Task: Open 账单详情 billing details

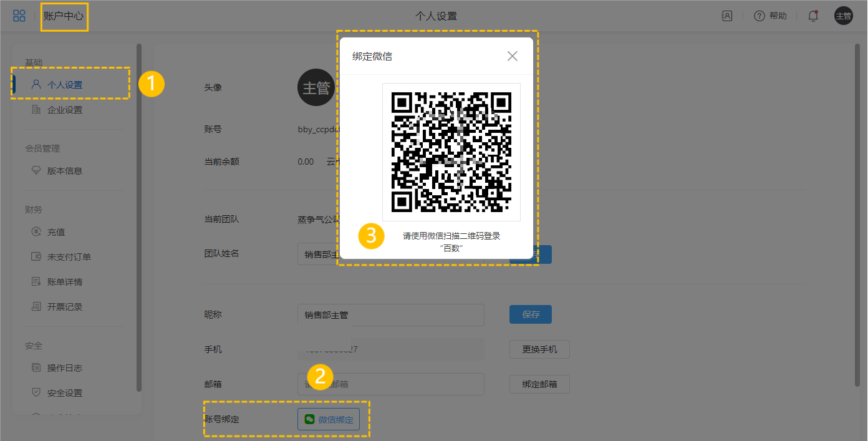Action: pyautogui.click(x=64, y=282)
